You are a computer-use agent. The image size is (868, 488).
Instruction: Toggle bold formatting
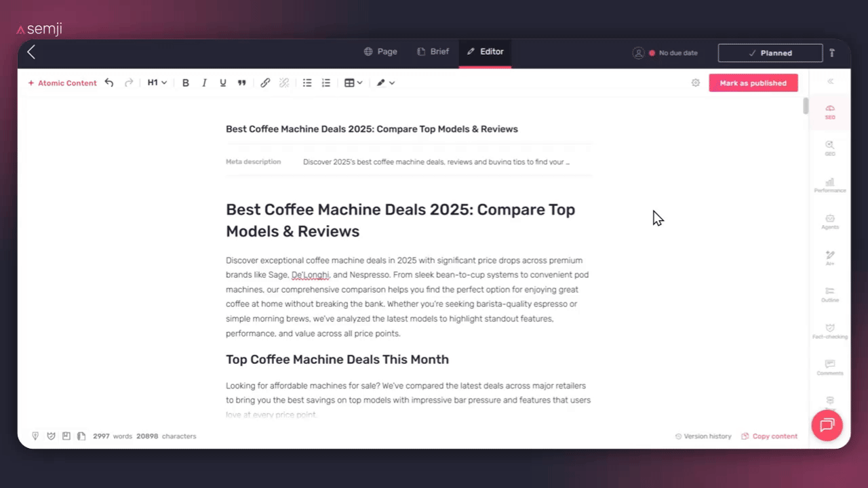[185, 83]
